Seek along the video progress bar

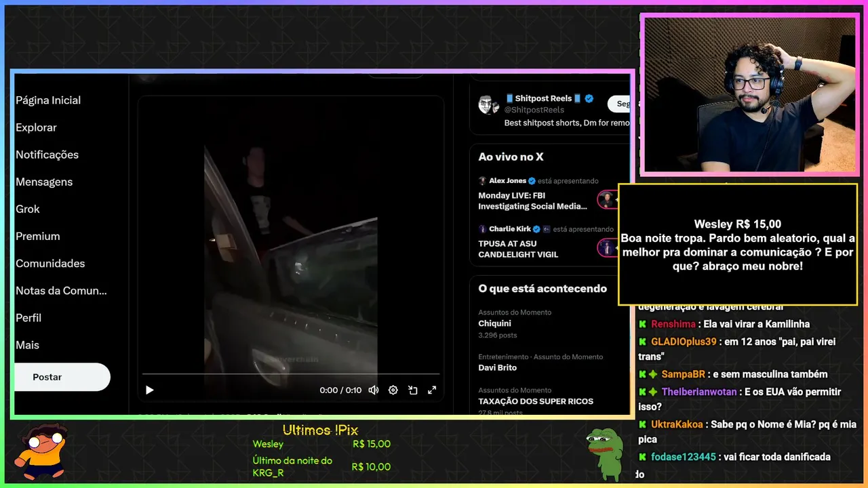pyautogui.click(x=291, y=373)
